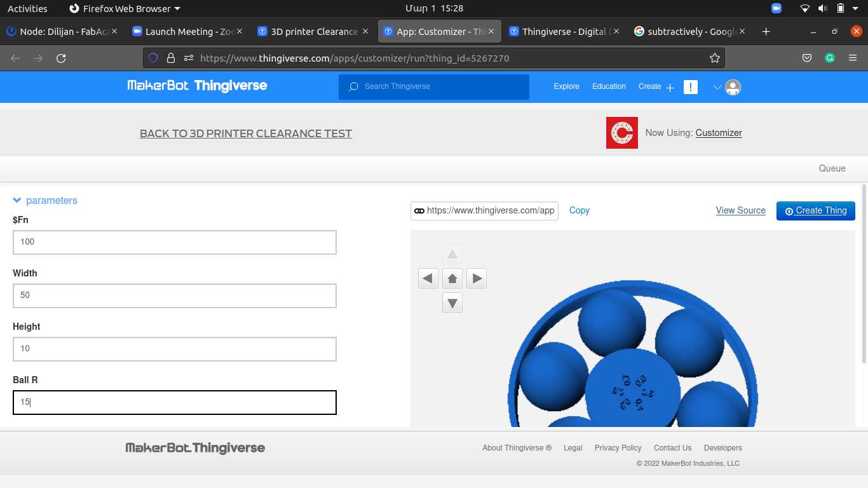View the site security shield info
This screenshot has height=488, width=868.
(153, 58)
